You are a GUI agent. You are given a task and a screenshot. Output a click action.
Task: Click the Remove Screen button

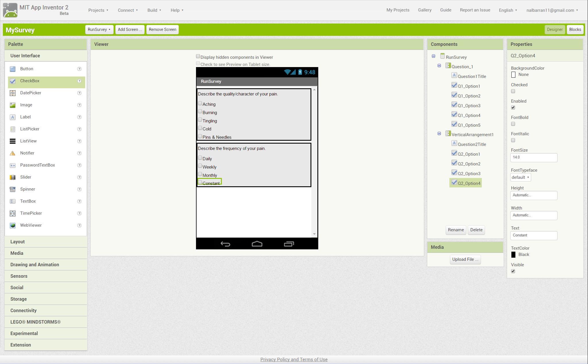162,30
